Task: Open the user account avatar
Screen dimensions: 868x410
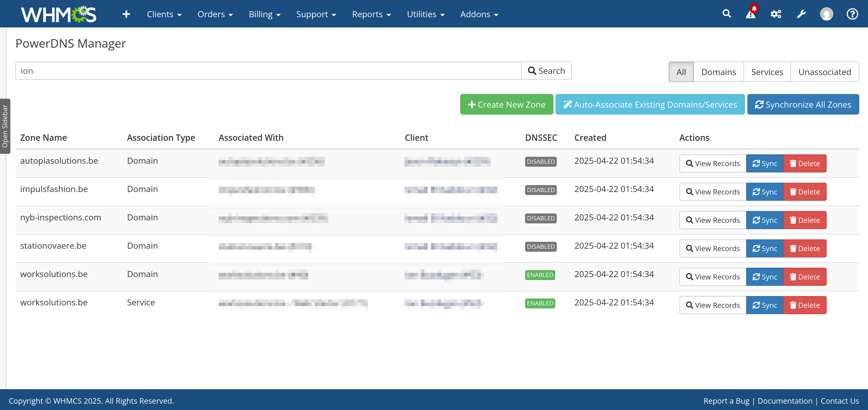Action: click(826, 14)
